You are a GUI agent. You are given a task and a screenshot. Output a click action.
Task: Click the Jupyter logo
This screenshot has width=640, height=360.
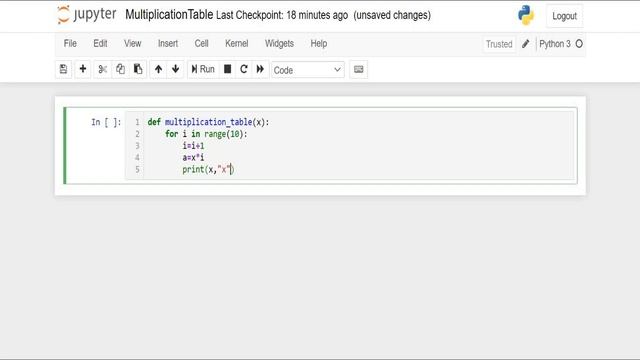[87, 15]
